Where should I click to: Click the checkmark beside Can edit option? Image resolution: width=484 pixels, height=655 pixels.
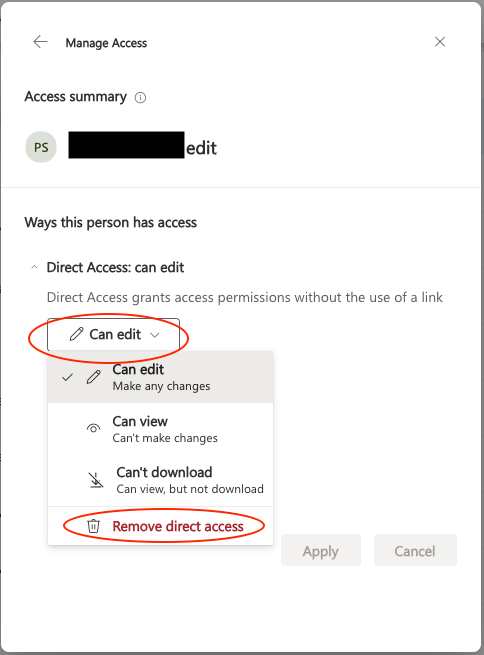[67, 378]
